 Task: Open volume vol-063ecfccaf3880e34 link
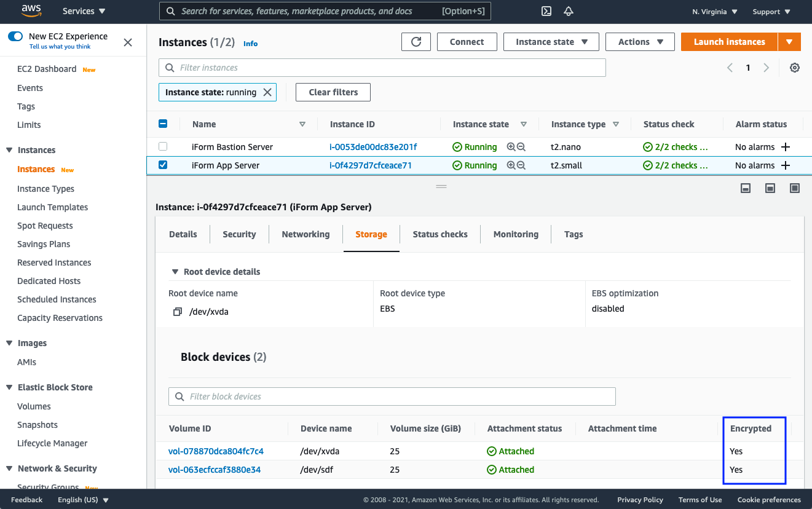click(215, 470)
